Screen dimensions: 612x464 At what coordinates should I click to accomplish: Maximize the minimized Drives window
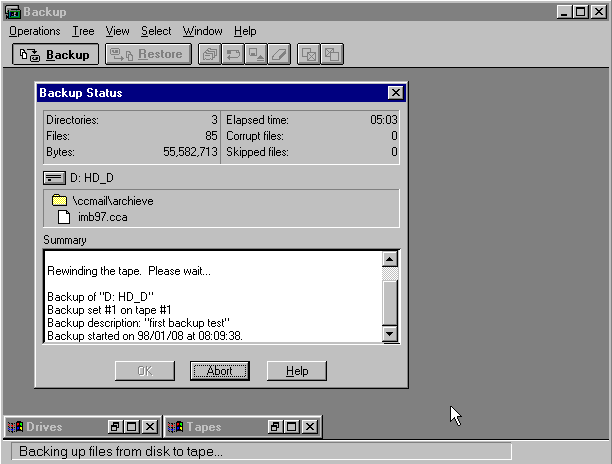point(132,427)
